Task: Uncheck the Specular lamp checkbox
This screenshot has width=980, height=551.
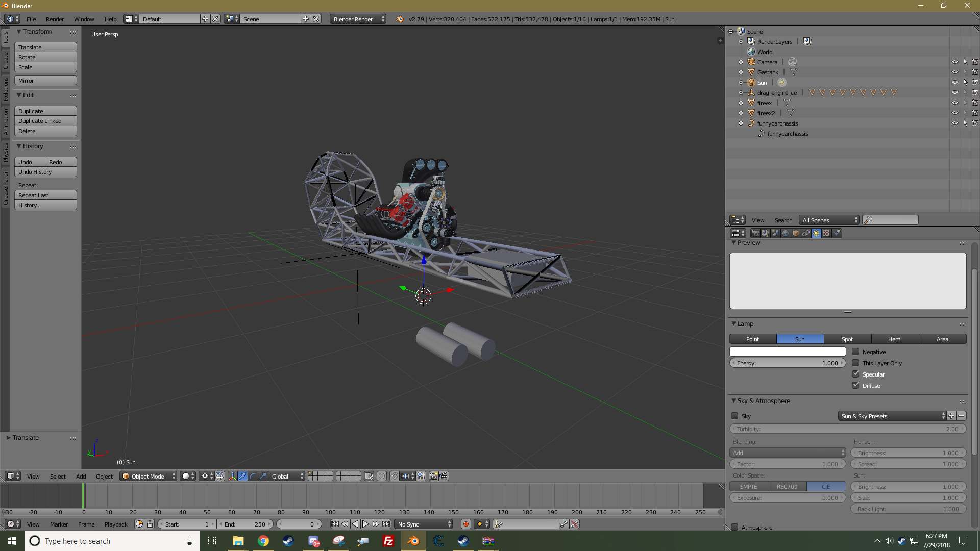Action: [x=855, y=374]
